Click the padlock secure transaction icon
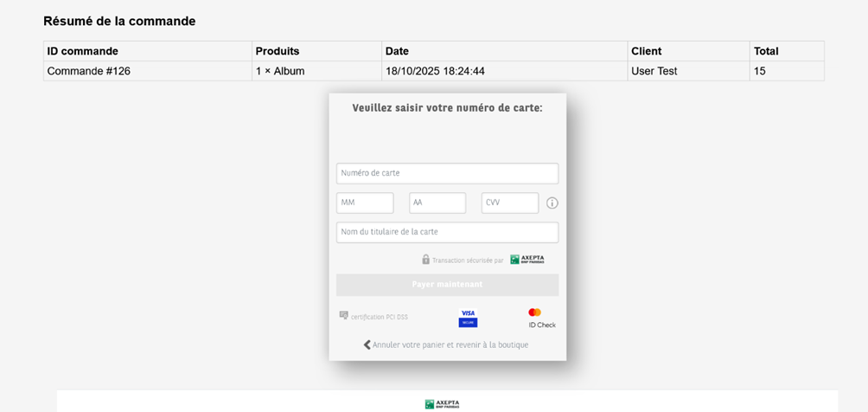Image resolution: width=868 pixels, height=412 pixels. click(425, 260)
